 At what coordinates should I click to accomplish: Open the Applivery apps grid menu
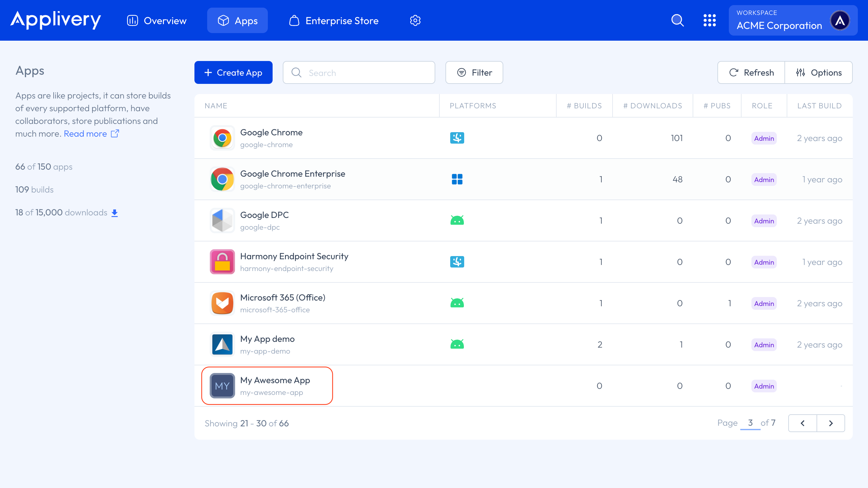click(x=710, y=20)
